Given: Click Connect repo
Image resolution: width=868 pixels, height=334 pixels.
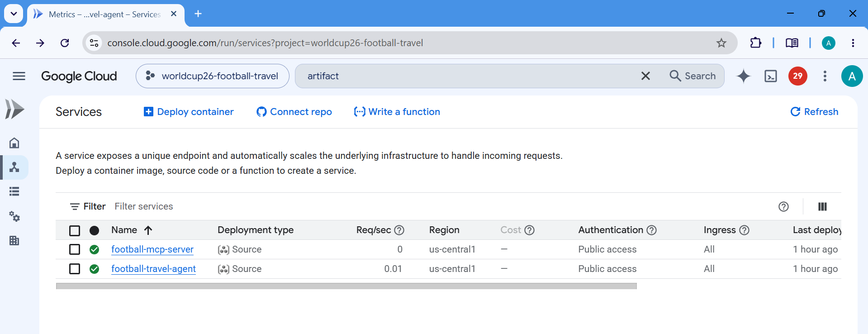Looking at the screenshot, I should [294, 112].
